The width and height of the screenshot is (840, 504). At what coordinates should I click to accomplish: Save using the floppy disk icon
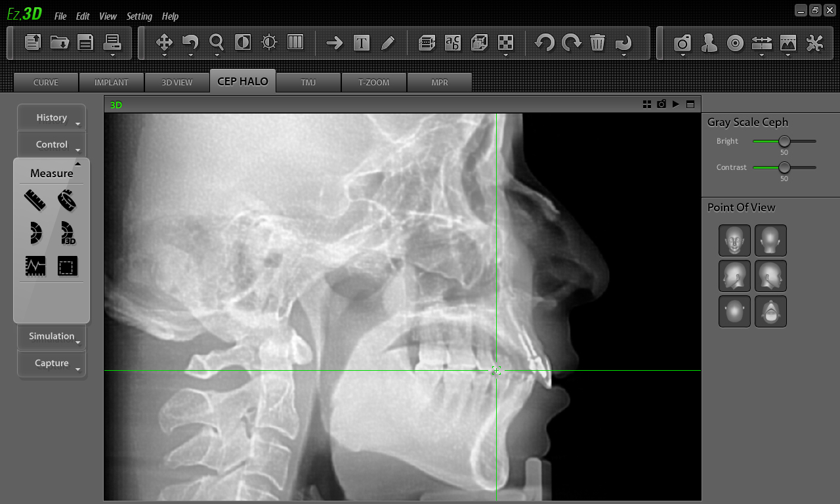tap(85, 43)
